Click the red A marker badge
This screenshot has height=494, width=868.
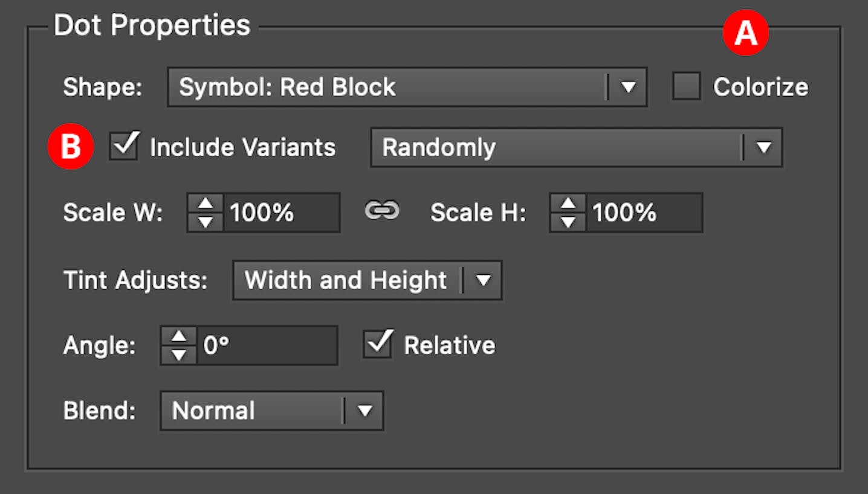[x=745, y=34]
